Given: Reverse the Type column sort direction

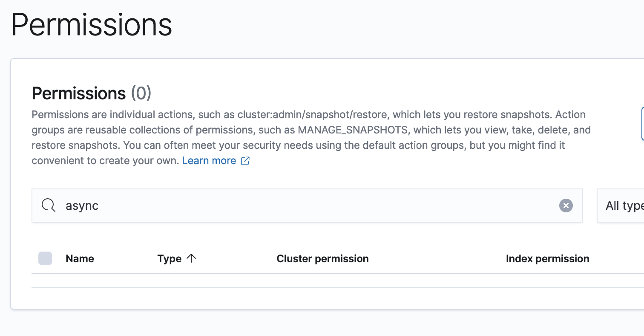Looking at the screenshot, I should tap(192, 258).
